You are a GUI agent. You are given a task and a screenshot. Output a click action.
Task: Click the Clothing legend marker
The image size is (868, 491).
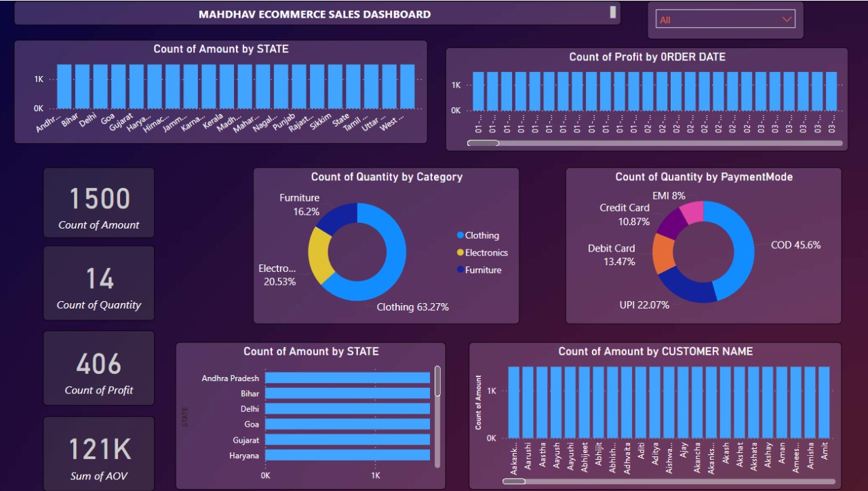460,235
